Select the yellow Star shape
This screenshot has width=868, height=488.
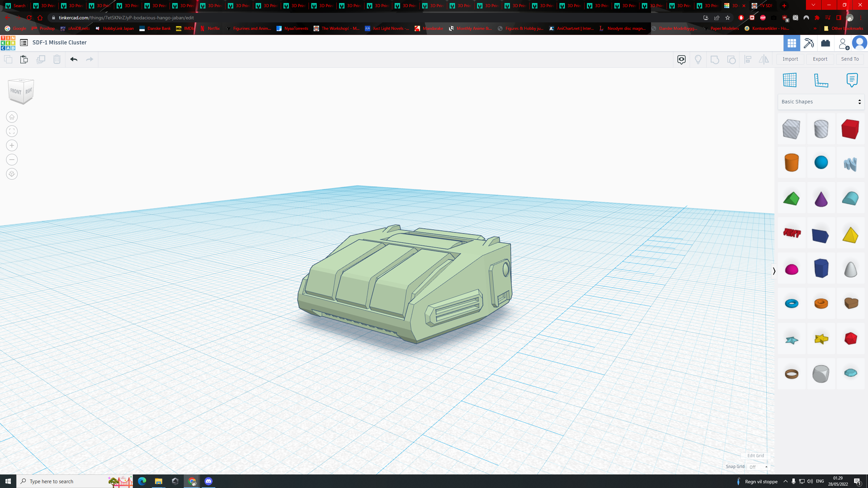click(821, 339)
